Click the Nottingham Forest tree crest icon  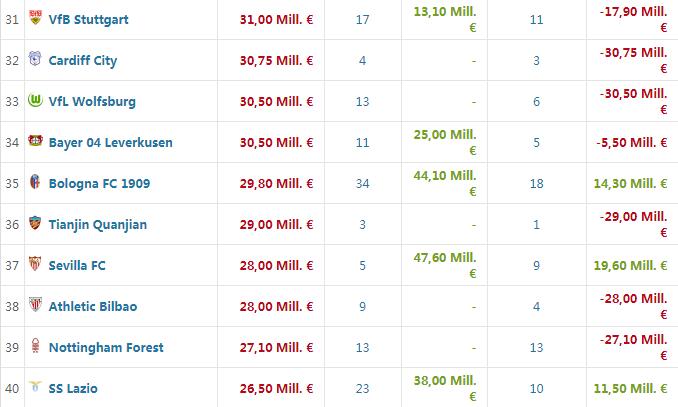(x=35, y=346)
